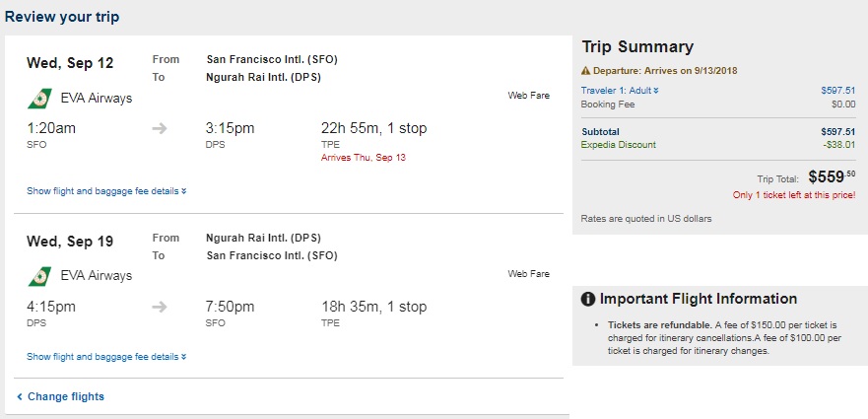Click the EVA Airways logo for Sep 12 flight
Screen dimensions: 868x419
click(x=39, y=99)
